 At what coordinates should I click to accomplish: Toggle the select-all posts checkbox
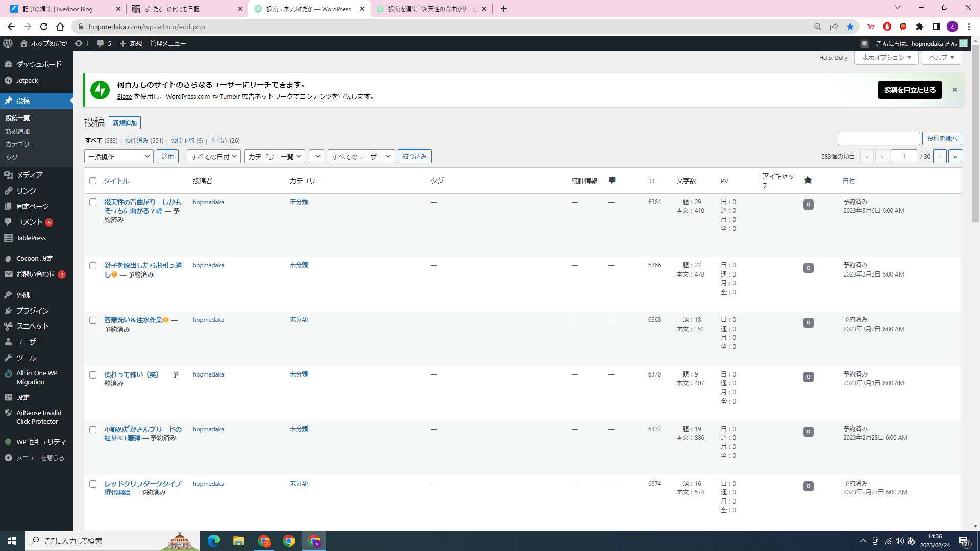tap(93, 181)
